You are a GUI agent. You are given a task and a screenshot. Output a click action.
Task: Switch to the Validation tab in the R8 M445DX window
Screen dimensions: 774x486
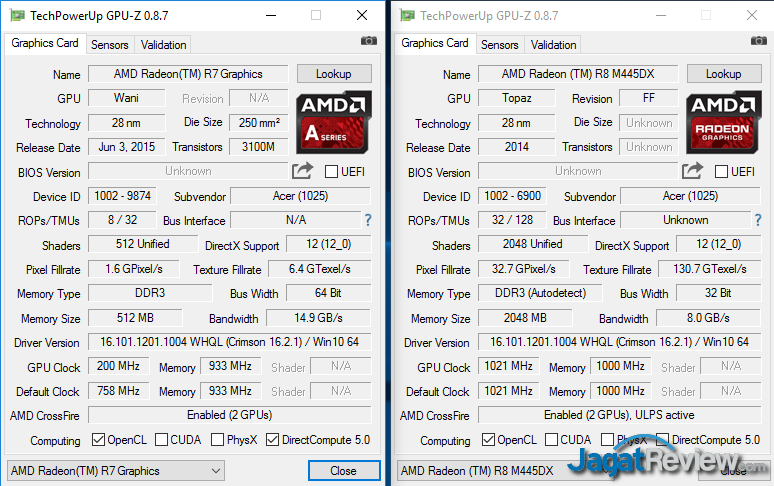point(553,45)
